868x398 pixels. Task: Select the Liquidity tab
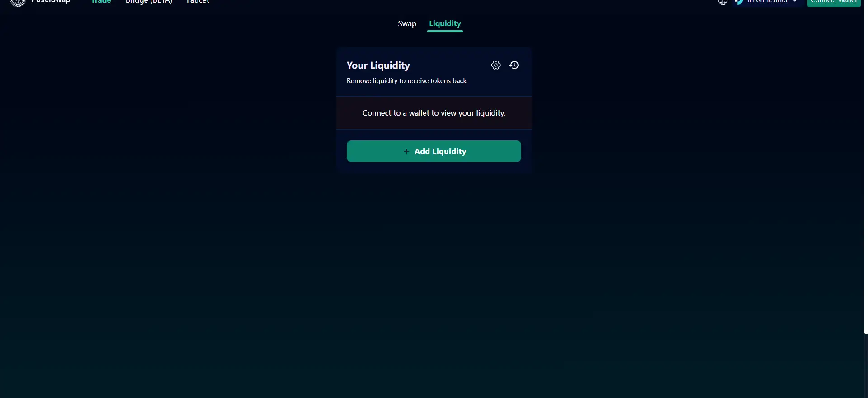(x=445, y=24)
